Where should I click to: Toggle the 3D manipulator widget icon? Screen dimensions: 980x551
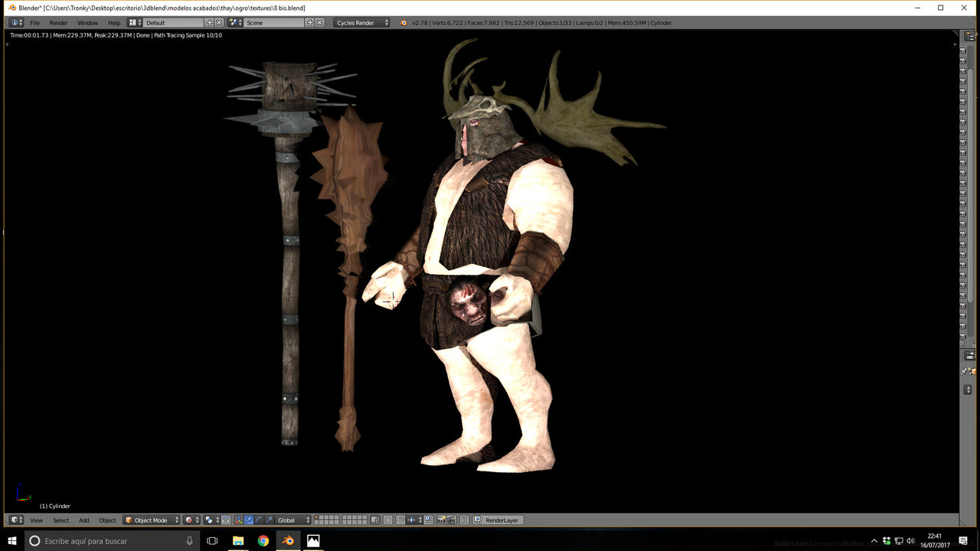238,520
